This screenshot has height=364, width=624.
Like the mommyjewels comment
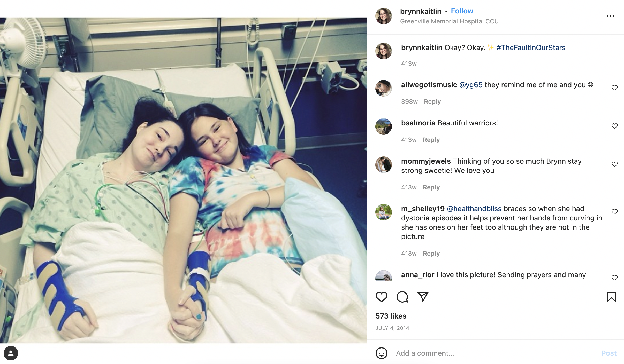(614, 164)
